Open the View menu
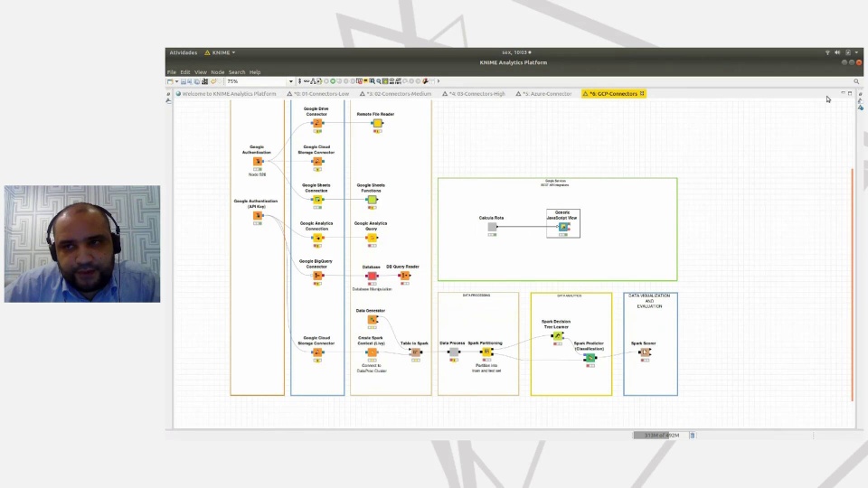The image size is (868, 488). 201,72
